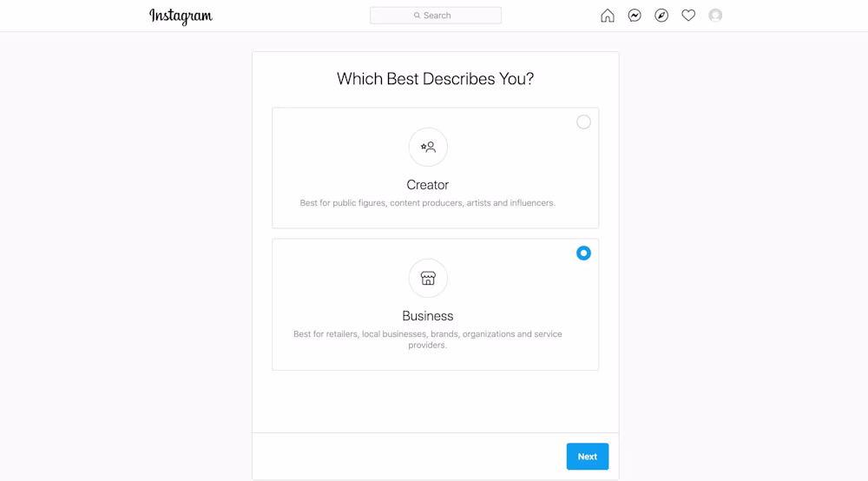Open Messenger direct messages icon
This screenshot has height=481, width=868.
pyautogui.click(x=635, y=16)
